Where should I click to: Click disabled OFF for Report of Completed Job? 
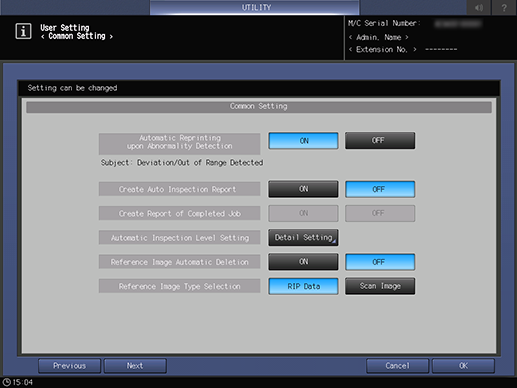380,213
